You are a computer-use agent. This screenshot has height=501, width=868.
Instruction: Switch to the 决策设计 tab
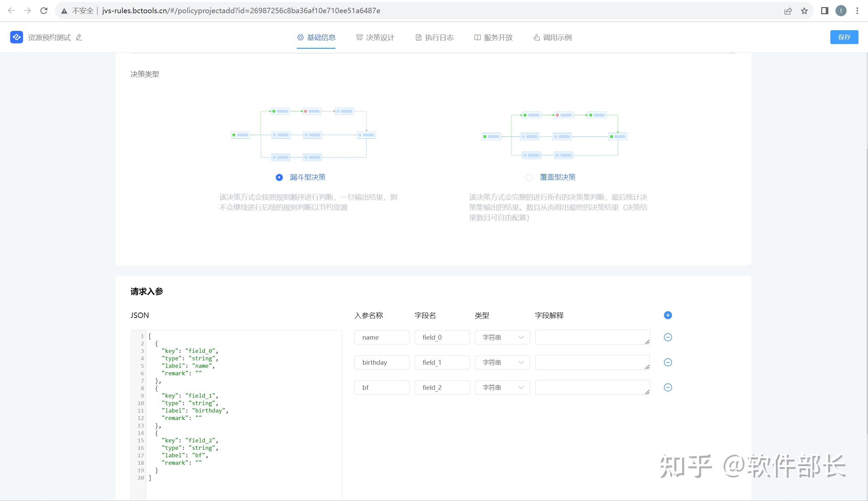[x=375, y=38]
